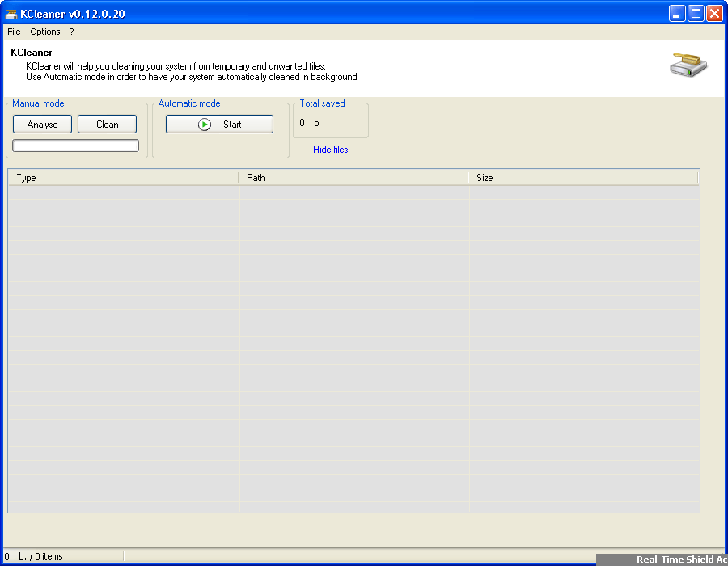Open the File menu
728x566 pixels.
(14, 32)
